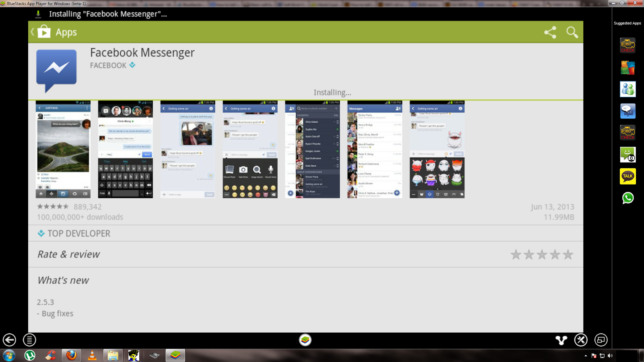The width and height of the screenshot is (644, 362).
Task: Click the 100,000,000+ downloads text
Action: 80,217
